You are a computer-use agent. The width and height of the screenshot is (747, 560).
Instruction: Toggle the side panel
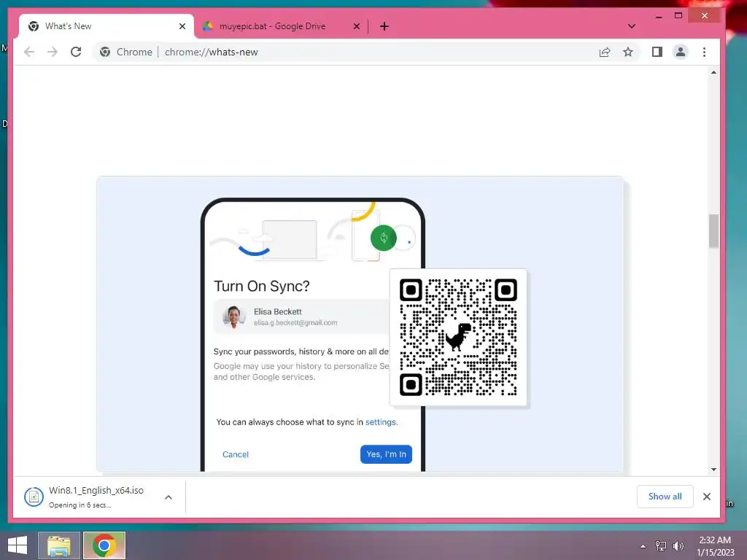[657, 52]
